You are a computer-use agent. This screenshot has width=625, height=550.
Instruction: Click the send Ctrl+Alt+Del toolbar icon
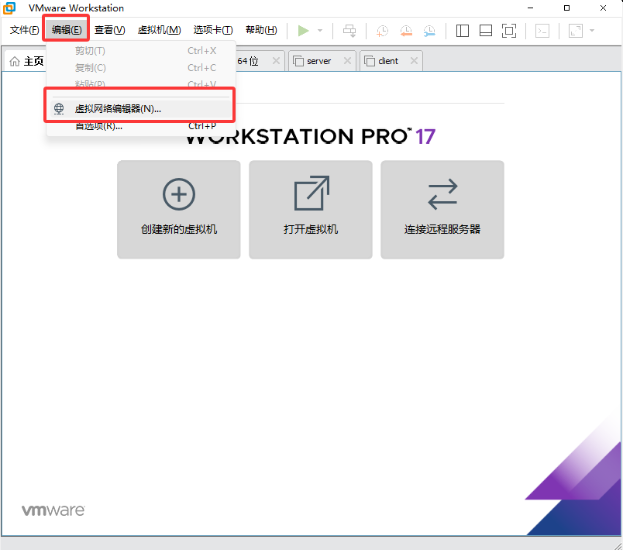[350, 31]
